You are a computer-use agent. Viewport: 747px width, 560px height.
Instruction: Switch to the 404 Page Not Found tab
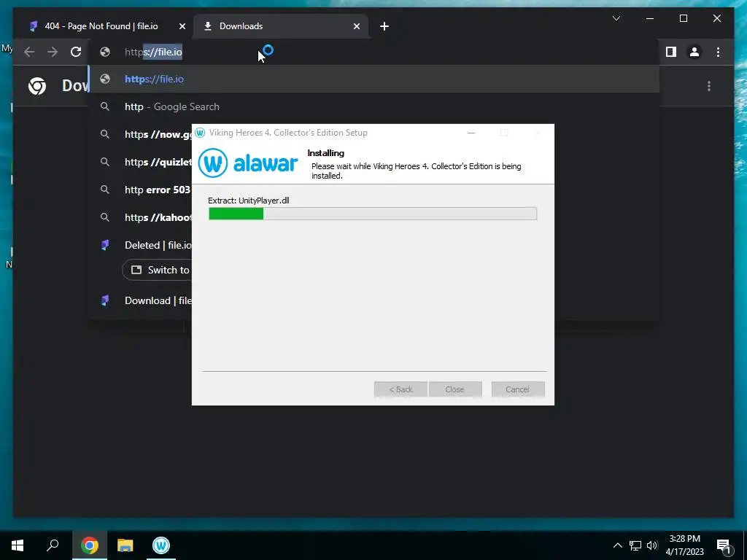(101, 26)
